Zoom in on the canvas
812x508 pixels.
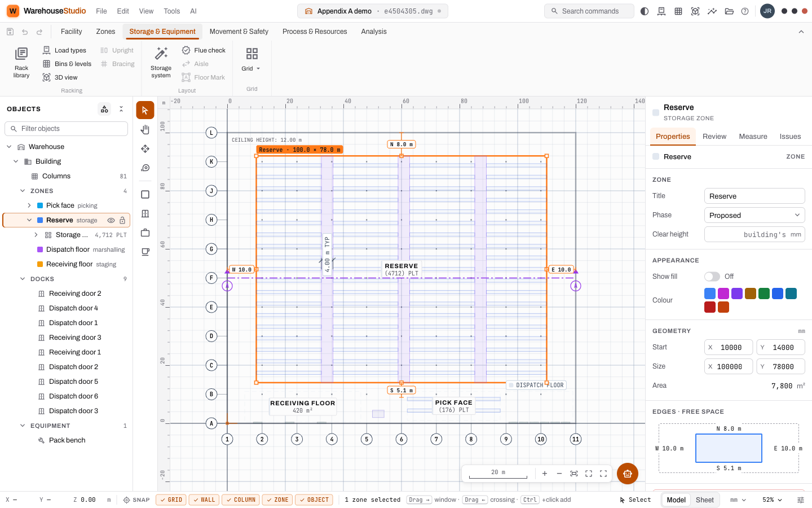tap(545, 474)
